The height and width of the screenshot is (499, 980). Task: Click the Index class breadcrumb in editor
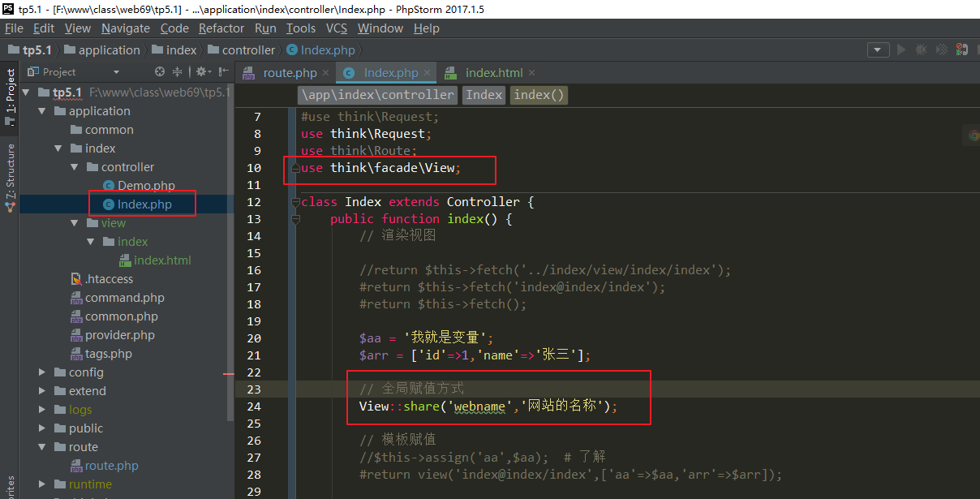click(x=484, y=95)
